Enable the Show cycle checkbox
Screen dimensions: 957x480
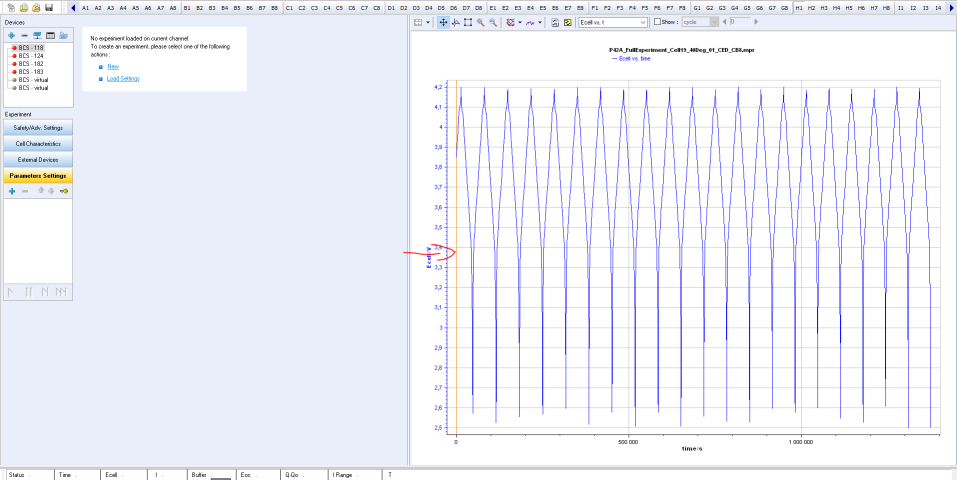(657, 21)
